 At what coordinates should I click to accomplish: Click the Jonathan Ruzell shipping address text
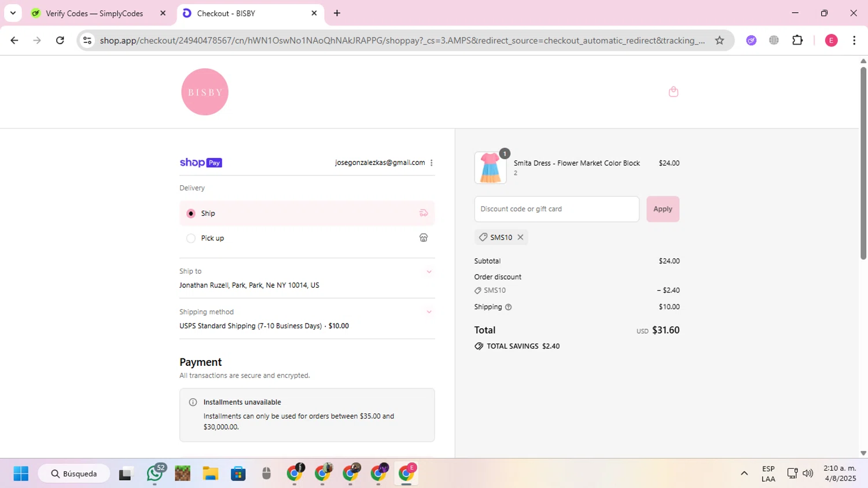(249, 285)
